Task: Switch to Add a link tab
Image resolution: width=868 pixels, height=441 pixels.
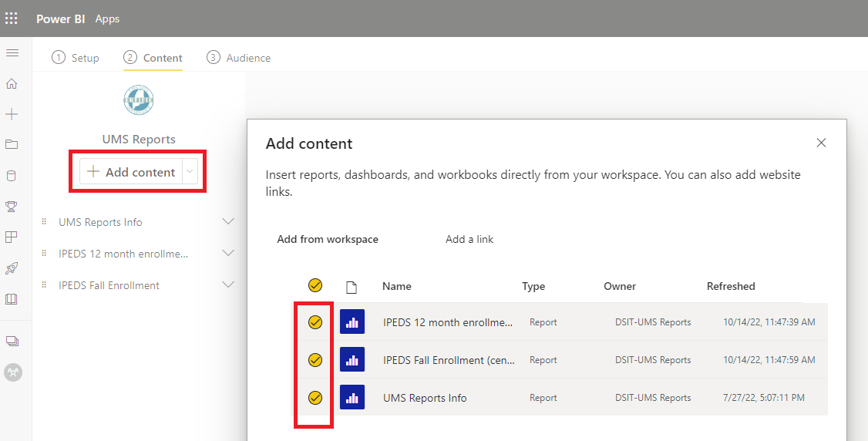Action: 469,239
